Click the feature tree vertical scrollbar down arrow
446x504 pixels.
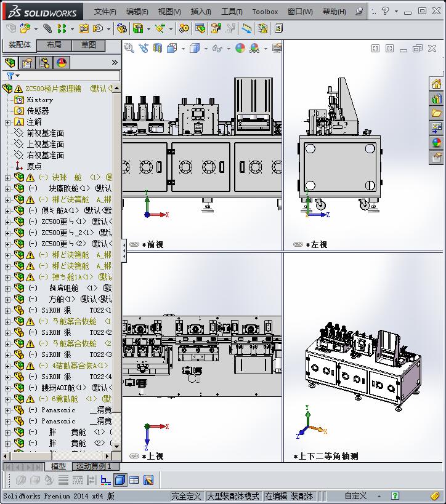(x=117, y=446)
